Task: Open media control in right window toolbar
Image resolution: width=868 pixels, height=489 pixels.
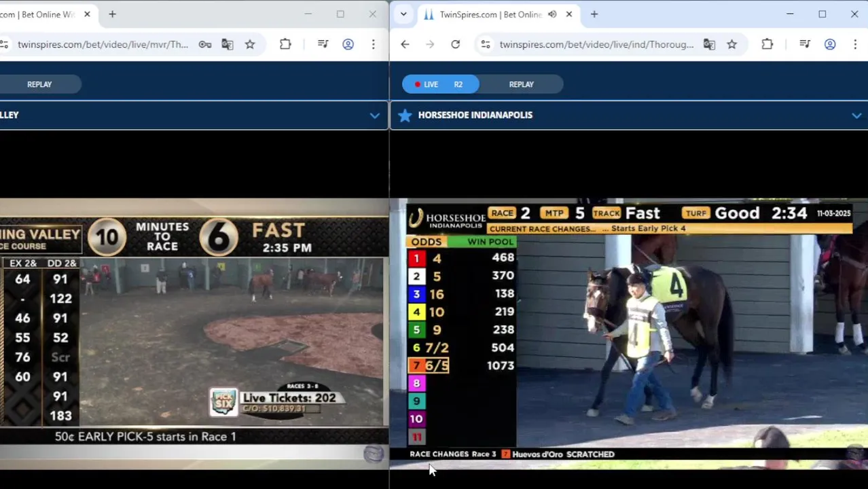Action: pyautogui.click(x=805, y=44)
